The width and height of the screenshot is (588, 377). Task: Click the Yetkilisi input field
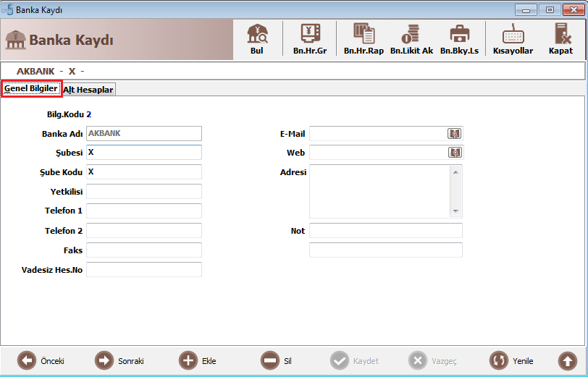144,191
